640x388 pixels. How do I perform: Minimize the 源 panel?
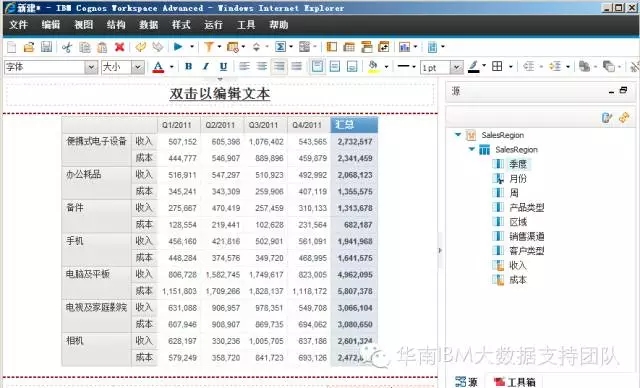pyautogui.click(x=611, y=91)
